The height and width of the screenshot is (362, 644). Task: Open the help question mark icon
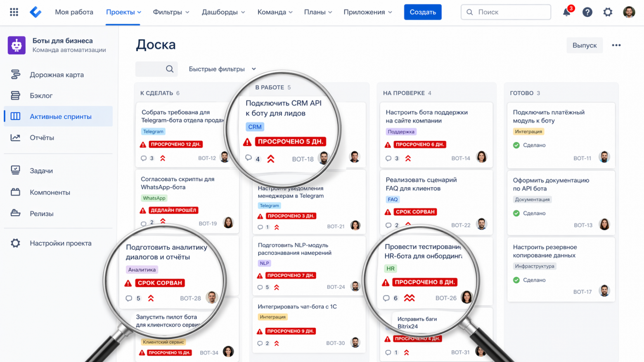point(587,12)
